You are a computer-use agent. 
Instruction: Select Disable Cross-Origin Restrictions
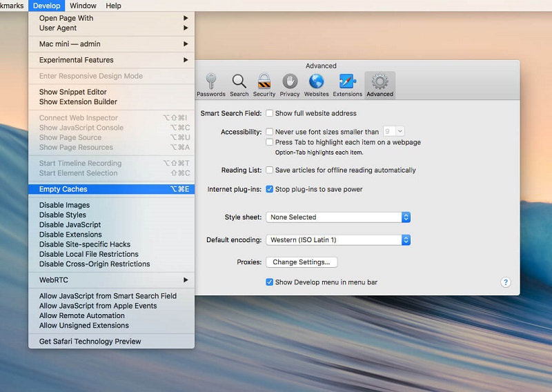pos(111,264)
